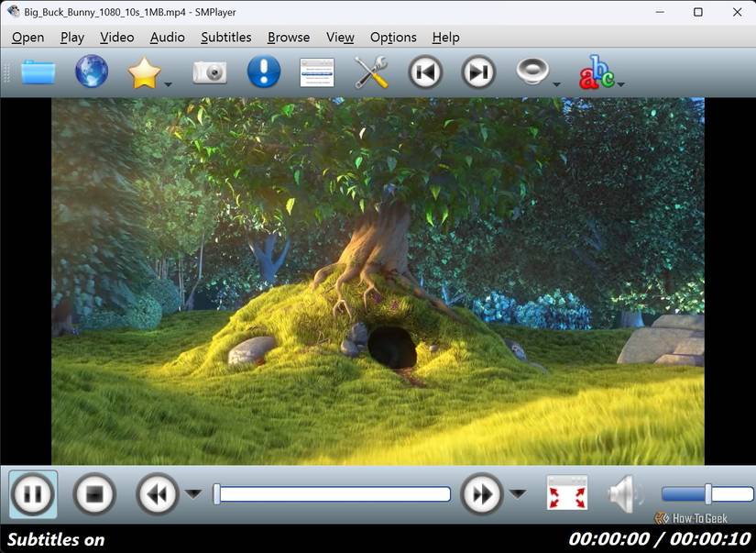Click the audio track speaker icon
This screenshot has height=553, width=756.
tap(531, 72)
